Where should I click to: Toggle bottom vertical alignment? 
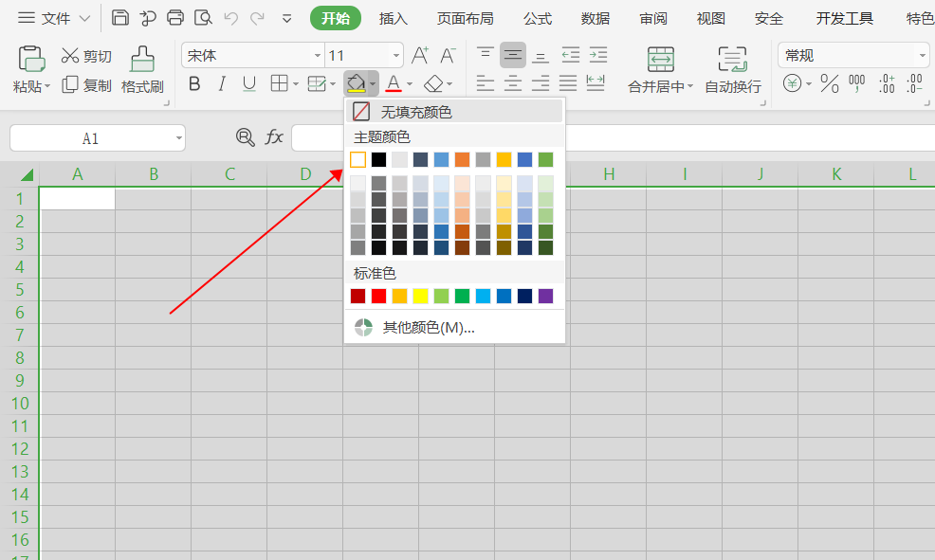541,55
